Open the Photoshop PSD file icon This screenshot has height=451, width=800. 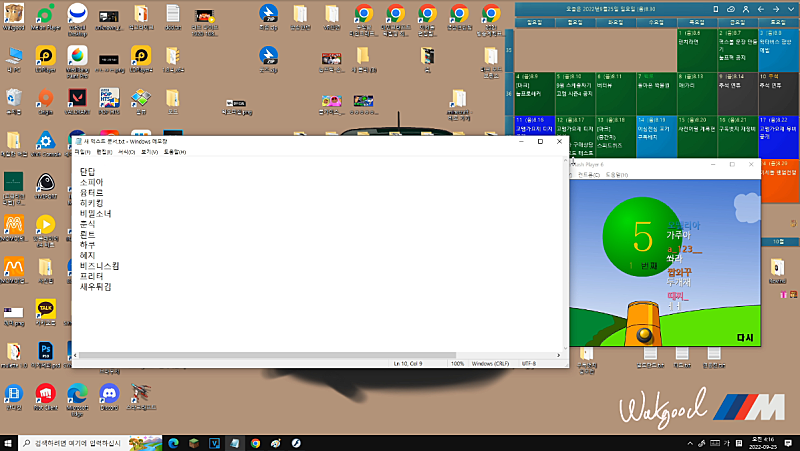(x=45, y=355)
